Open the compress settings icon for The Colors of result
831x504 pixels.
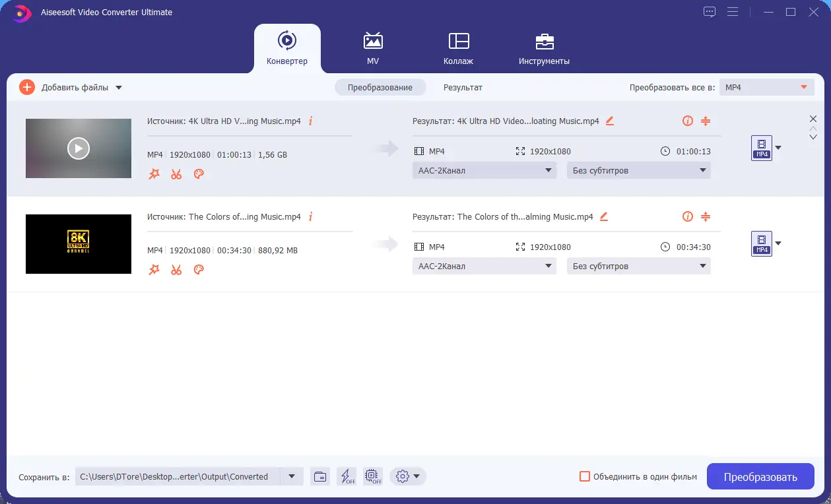tap(706, 216)
